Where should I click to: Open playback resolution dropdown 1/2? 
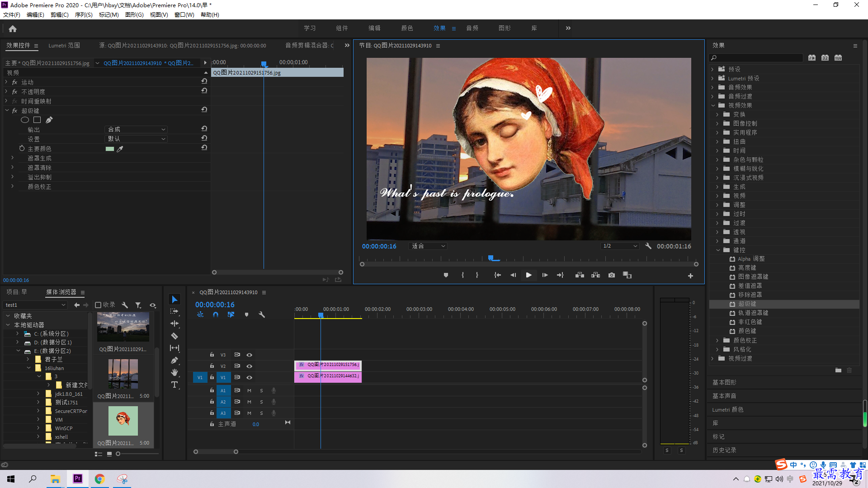point(620,246)
